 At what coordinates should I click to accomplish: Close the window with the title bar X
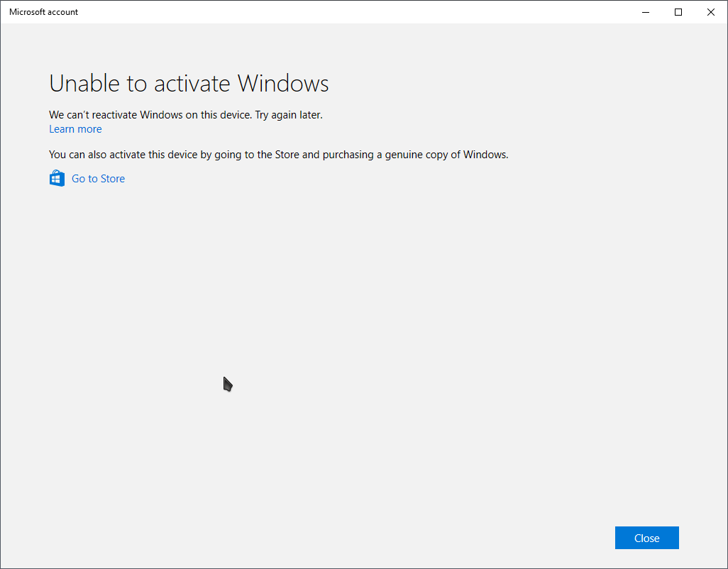tap(710, 12)
